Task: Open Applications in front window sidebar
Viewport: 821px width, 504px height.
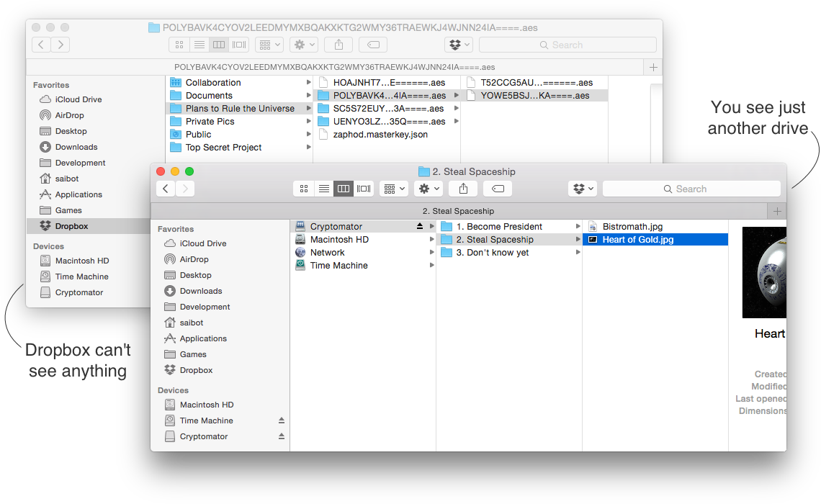Action: (x=203, y=338)
